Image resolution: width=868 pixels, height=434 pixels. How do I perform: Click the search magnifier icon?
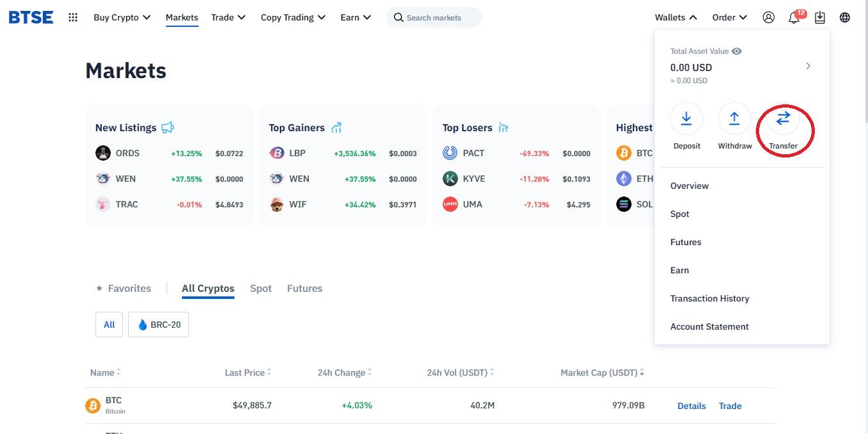click(x=398, y=17)
